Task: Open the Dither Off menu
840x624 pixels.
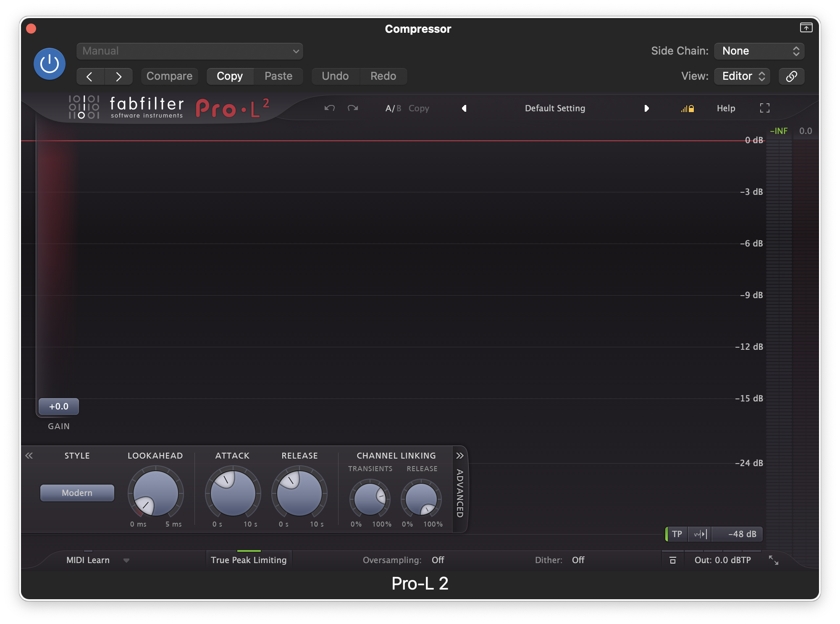Action: [578, 560]
